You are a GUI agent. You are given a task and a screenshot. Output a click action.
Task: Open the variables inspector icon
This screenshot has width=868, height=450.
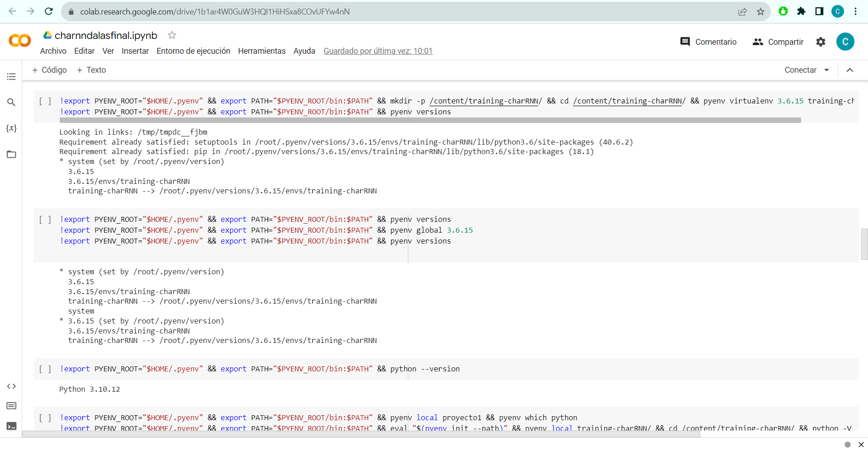tap(11, 128)
